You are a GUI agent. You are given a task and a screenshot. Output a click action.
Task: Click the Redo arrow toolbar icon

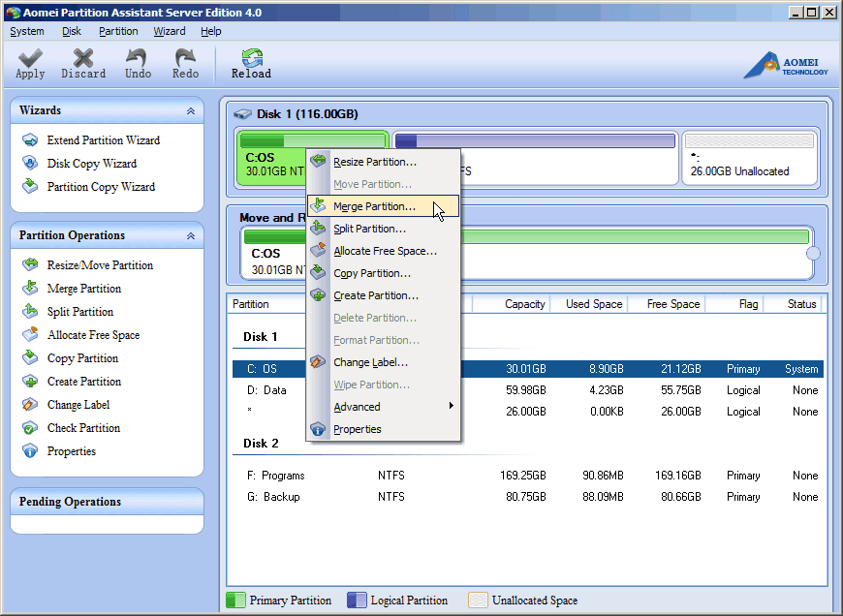pos(185,58)
